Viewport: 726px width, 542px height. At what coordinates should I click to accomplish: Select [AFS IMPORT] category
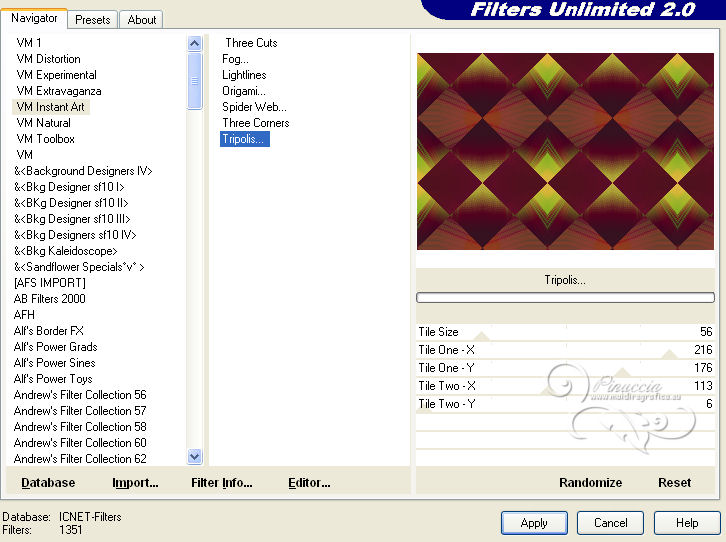50,283
